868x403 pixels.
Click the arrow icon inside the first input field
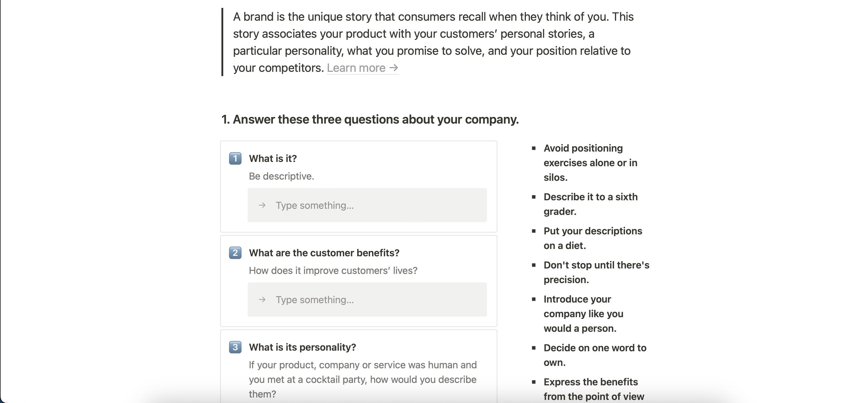pyautogui.click(x=262, y=205)
